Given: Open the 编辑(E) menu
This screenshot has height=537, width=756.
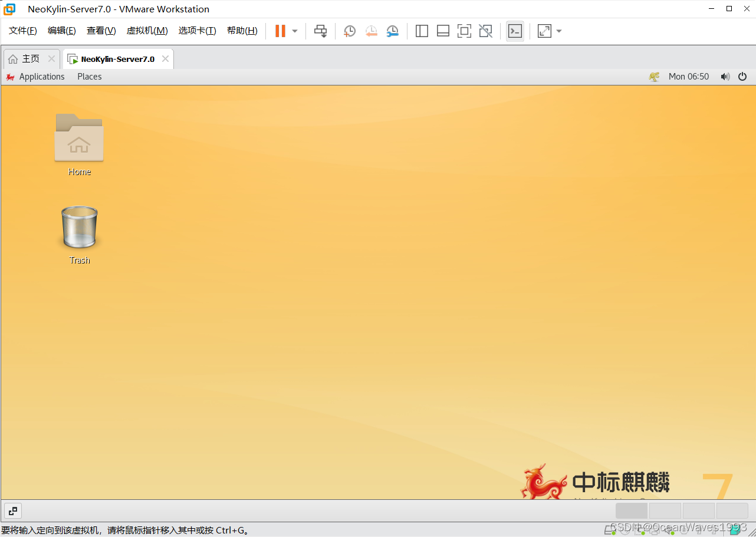Looking at the screenshot, I should (62, 31).
